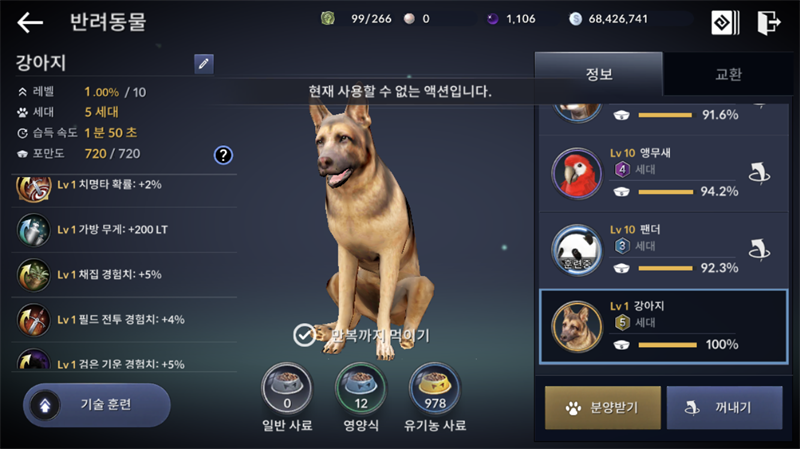Select the 치명타 확률 +2% skill

point(124,185)
